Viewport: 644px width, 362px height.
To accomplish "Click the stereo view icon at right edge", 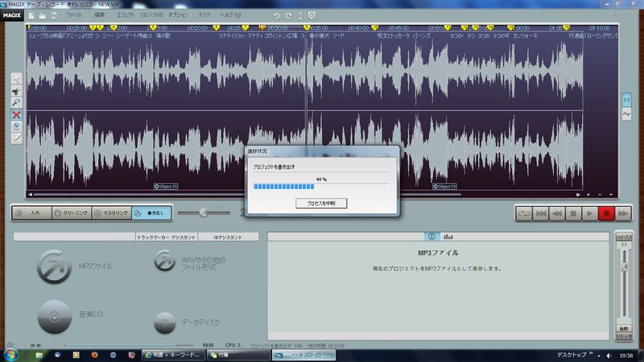I will (627, 100).
